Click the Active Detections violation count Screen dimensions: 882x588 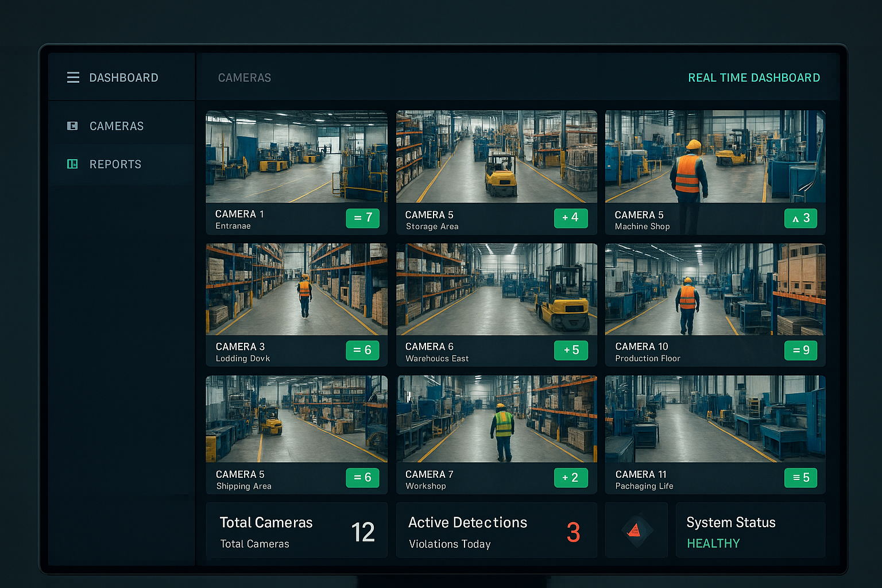[x=574, y=532]
